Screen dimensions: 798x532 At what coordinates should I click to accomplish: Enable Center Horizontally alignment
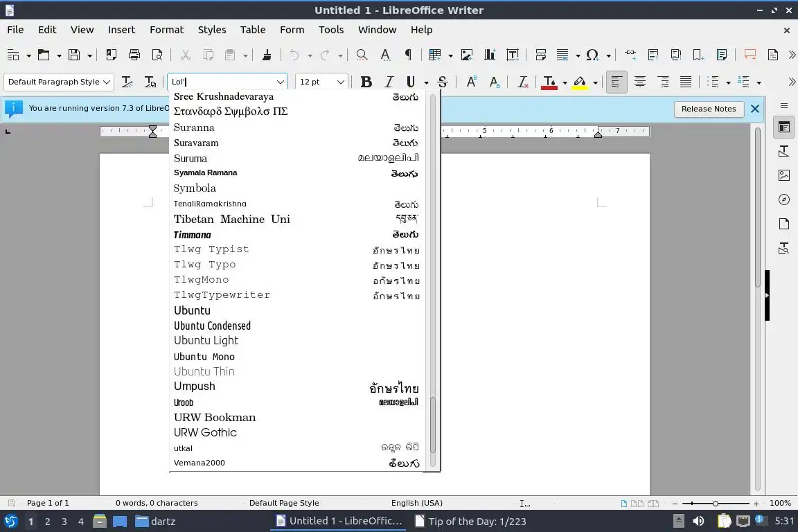coord(640,82)
